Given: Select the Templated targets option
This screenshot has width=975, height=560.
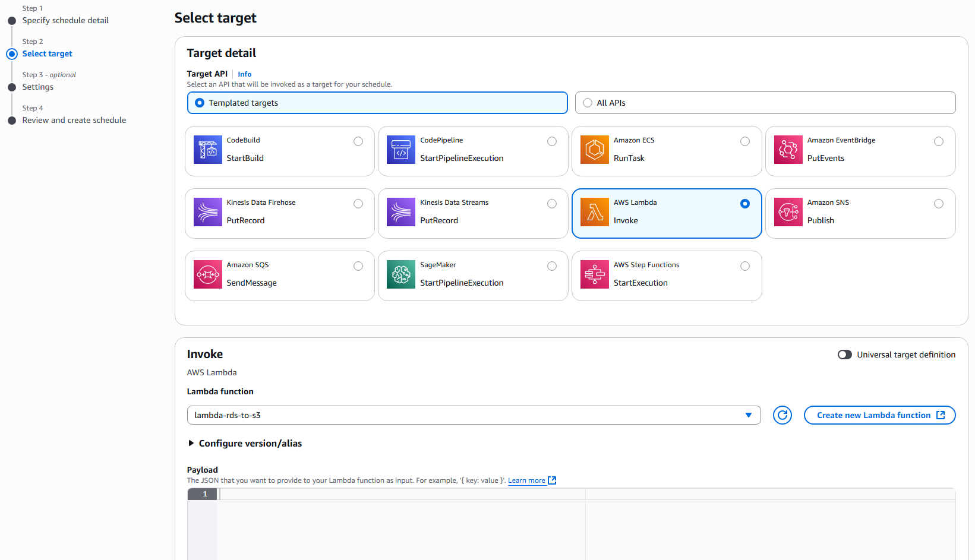Looking at the screenshot, I should pos(377,103).
